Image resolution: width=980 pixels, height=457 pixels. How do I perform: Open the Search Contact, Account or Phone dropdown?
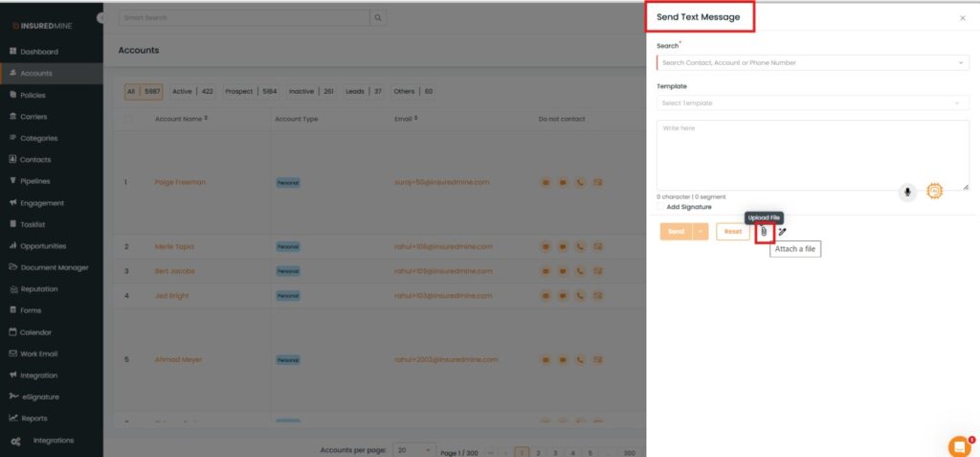pyautogui.click(x=813, y=62)
